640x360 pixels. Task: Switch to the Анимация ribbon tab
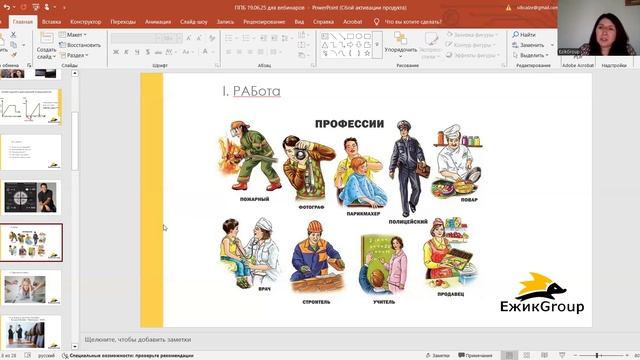(x=158, y=22)
